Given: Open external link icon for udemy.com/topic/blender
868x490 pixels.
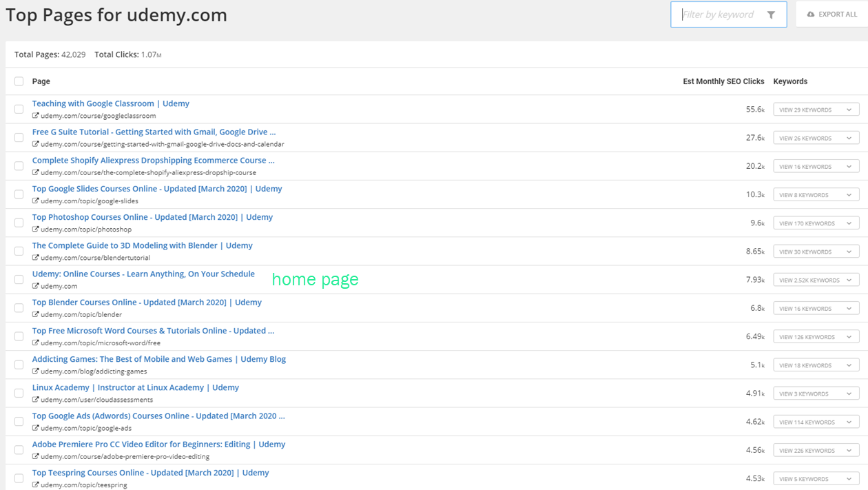Looking at the screenshot, I should (x=35, y=314).
